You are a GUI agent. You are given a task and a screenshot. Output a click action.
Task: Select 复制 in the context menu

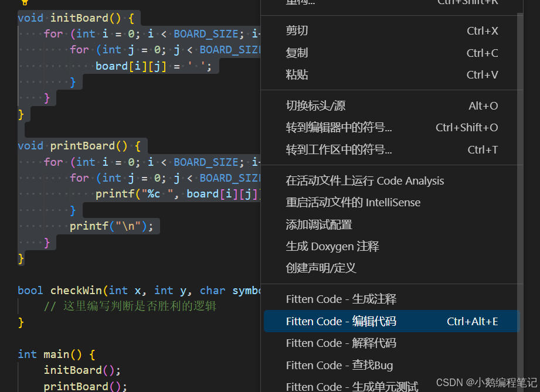point(392,53)
